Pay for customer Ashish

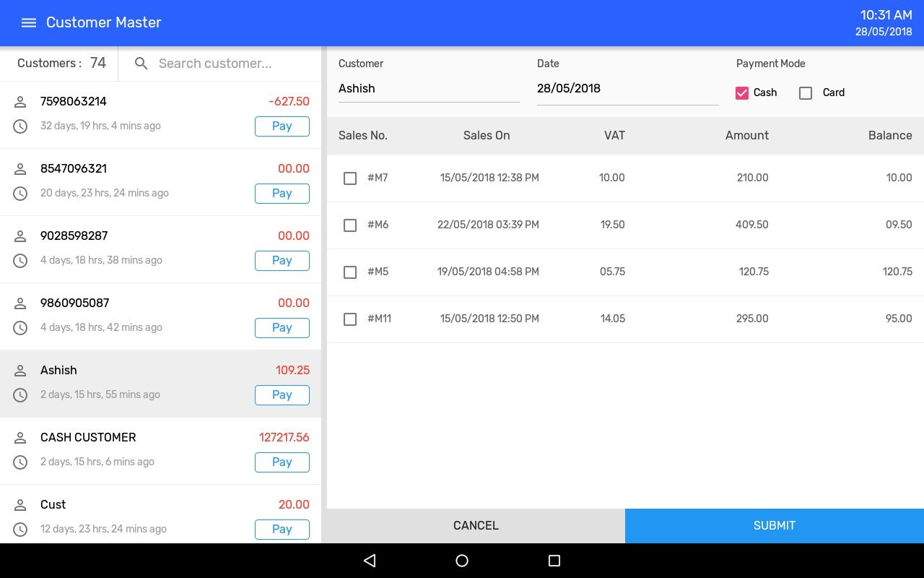click(x=282, y=395)
